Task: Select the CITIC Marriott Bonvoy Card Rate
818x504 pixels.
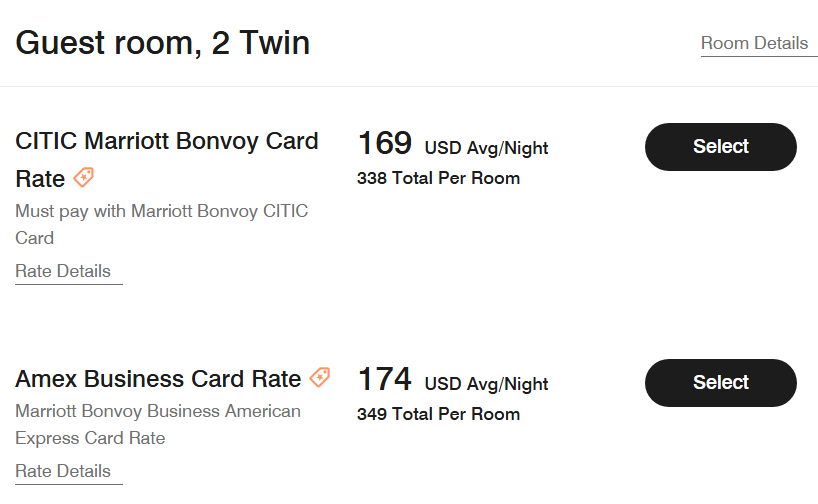Action: coord(720,147)
